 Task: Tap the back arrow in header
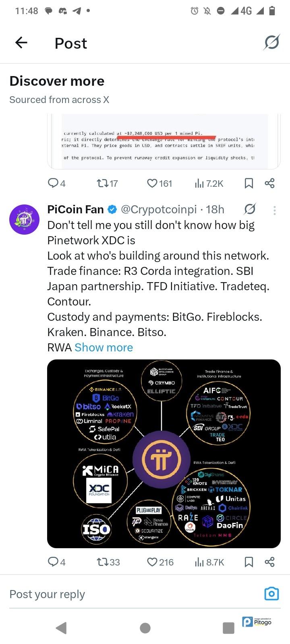pyautogui.click(x=21, y=43)
